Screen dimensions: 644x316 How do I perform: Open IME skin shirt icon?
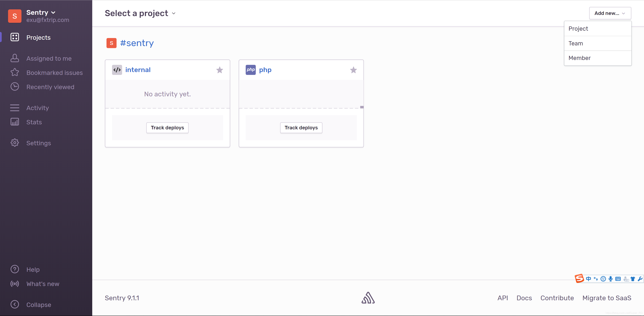[632, 279]
